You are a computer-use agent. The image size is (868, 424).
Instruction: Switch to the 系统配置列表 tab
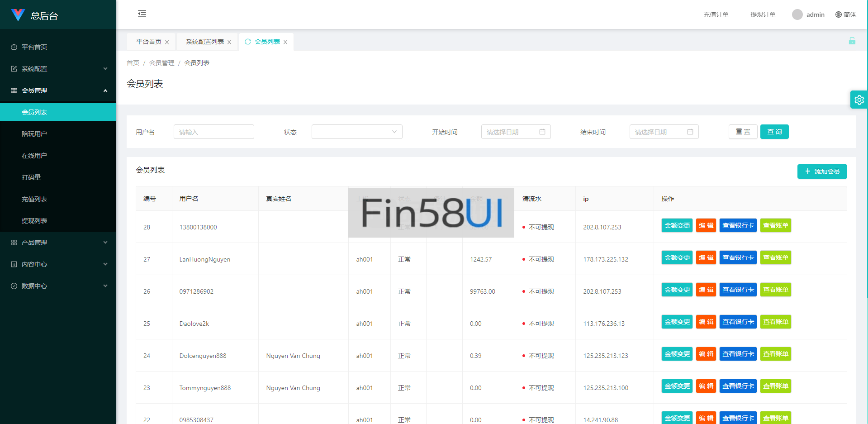[x=204, y=42]
